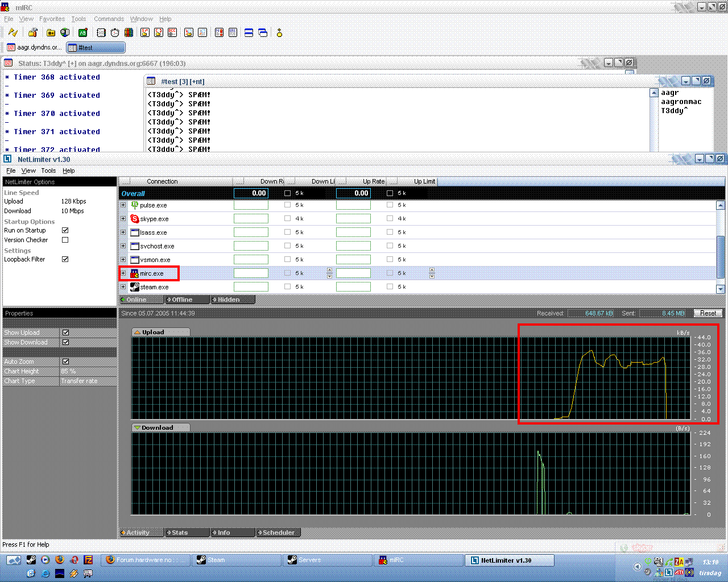The width and height of the screenshot is (728, 582).
Task: Click the mIRC Connect lightning icon
Action: (13, 32)
